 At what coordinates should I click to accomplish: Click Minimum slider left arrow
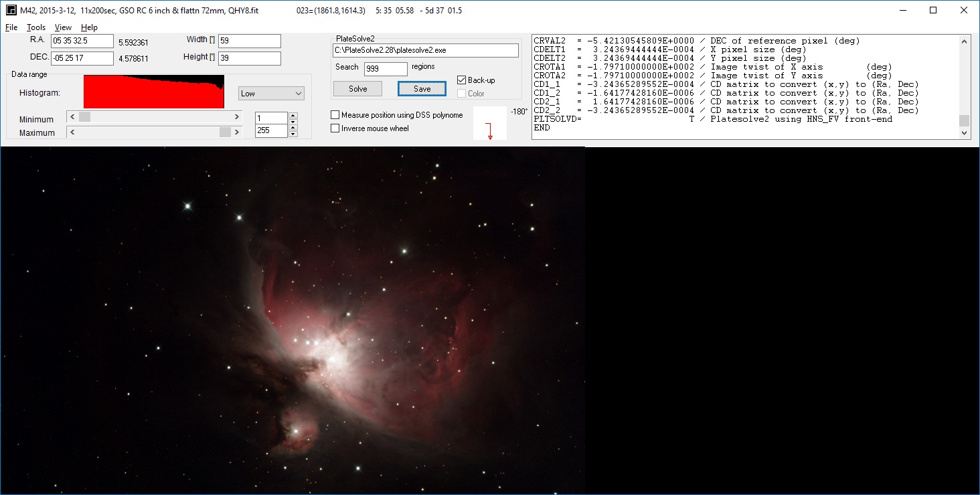pos(73,117)
